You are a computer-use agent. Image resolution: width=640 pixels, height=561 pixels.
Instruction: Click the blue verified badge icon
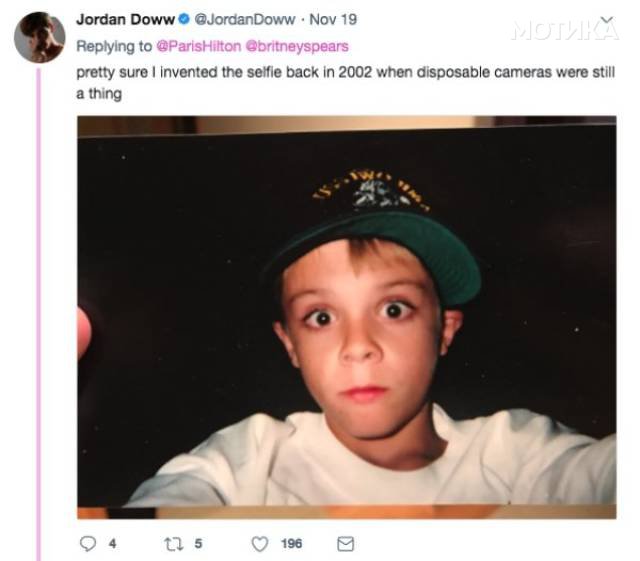[184, 19]
